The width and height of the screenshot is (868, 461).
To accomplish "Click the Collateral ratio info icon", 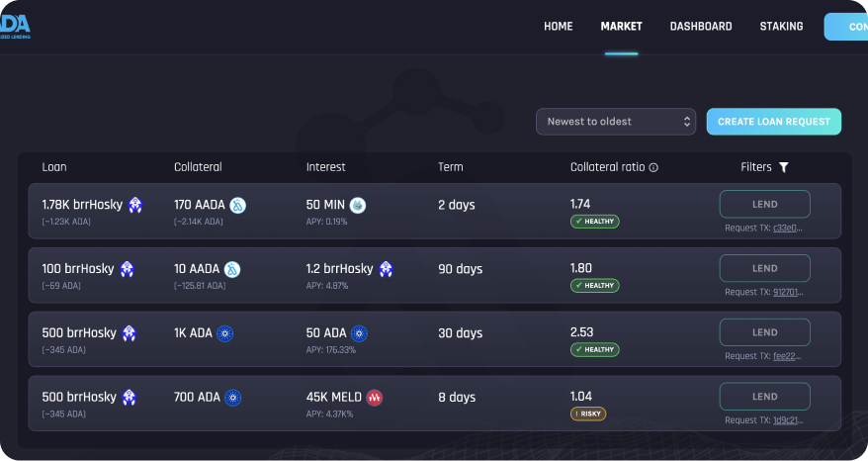I will [x=653, y=168].
